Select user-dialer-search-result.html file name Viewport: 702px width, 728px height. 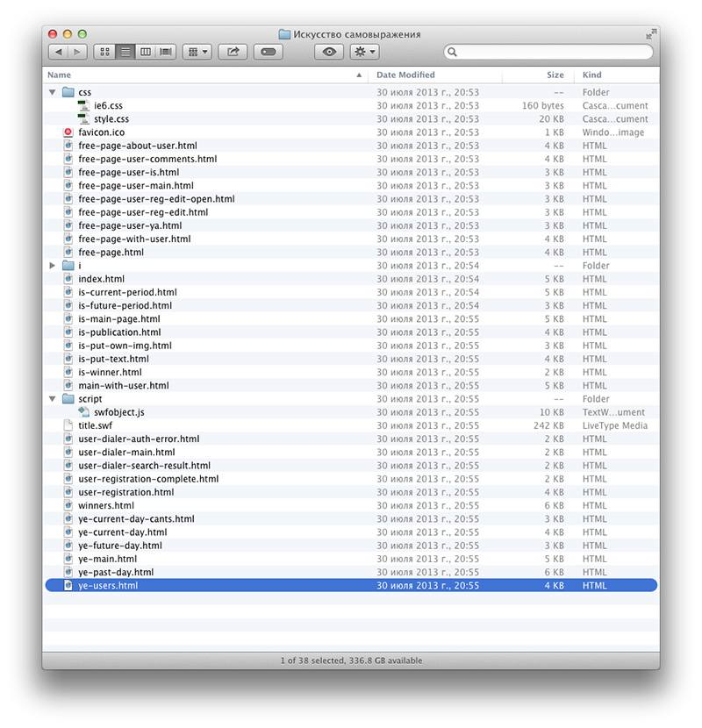pyautogui.click(x=145, y=465)
